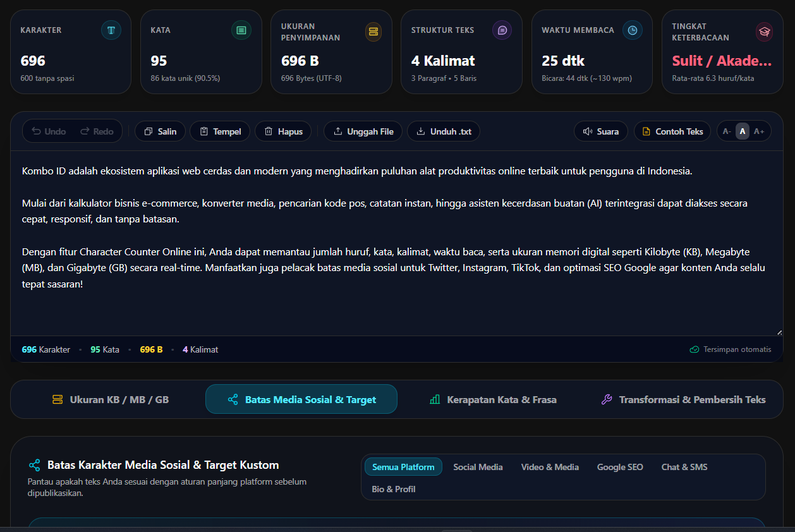
Task: Click the cloud icon beside Tersimpan otomatis
Action: click(695, 349)
